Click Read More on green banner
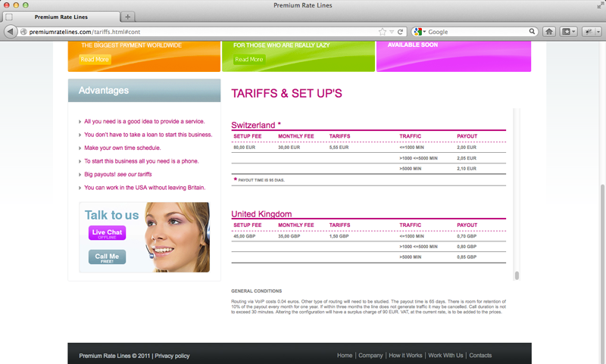 [249, 60]
